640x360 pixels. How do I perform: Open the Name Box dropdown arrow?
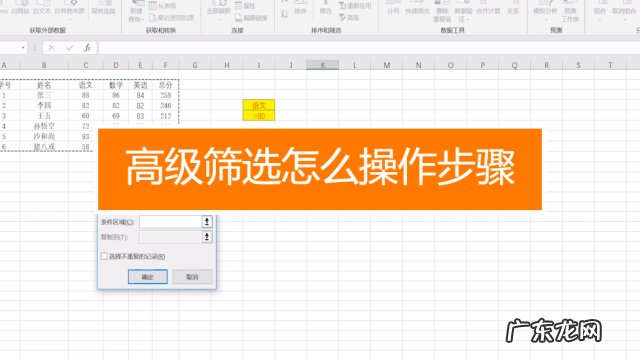(23, 48)
